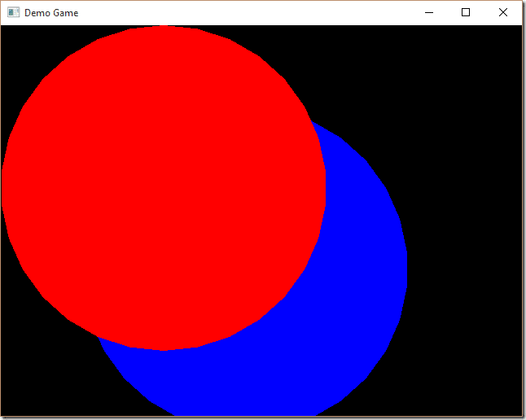Click the red circle

coord(164,188)
